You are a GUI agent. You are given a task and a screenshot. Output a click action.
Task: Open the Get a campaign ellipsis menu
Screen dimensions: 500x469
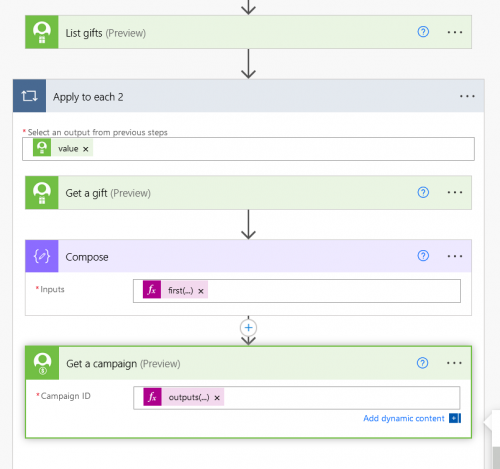[x=454, y=363]
